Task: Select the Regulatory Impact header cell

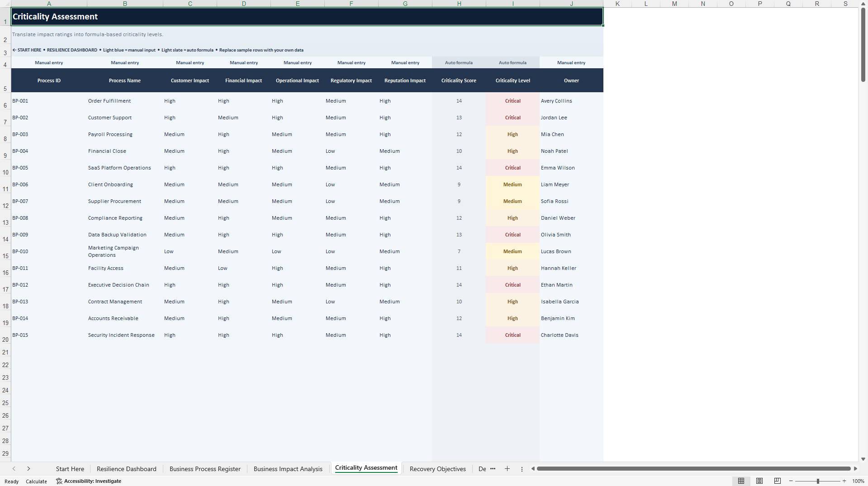Action: 351,80
